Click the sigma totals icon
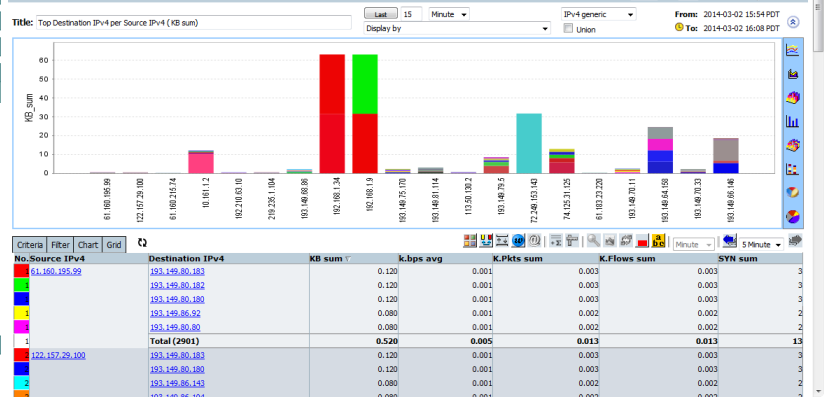This screenshot has height=397, width=824. (x=555, y=241)
